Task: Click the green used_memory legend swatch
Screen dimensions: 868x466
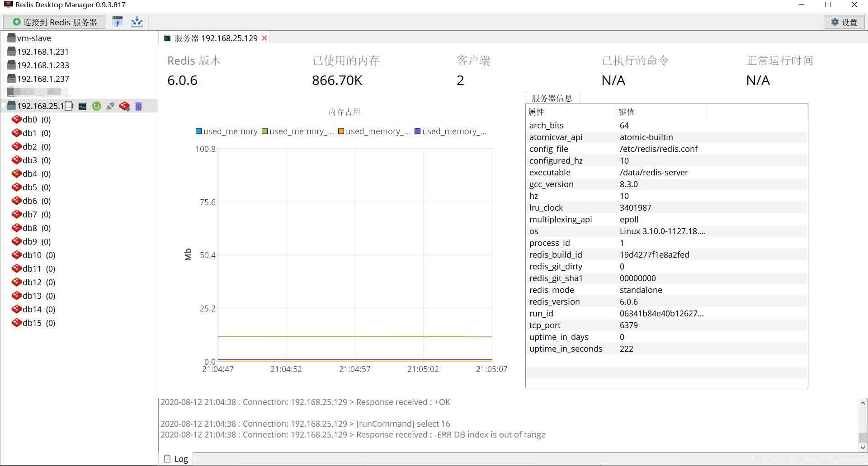Action: click(x=264, y=131)
